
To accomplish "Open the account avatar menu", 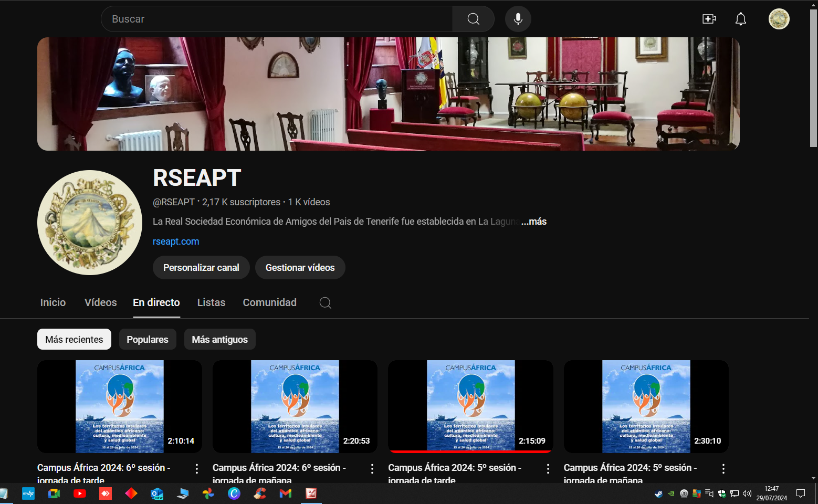I will point(779,19).
